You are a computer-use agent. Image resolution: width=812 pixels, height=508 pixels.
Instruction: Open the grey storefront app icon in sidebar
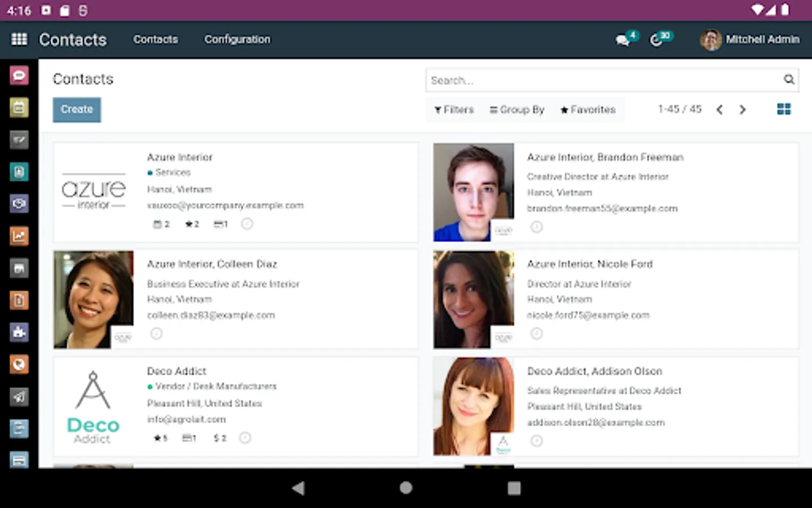click(x=19, y=268)
